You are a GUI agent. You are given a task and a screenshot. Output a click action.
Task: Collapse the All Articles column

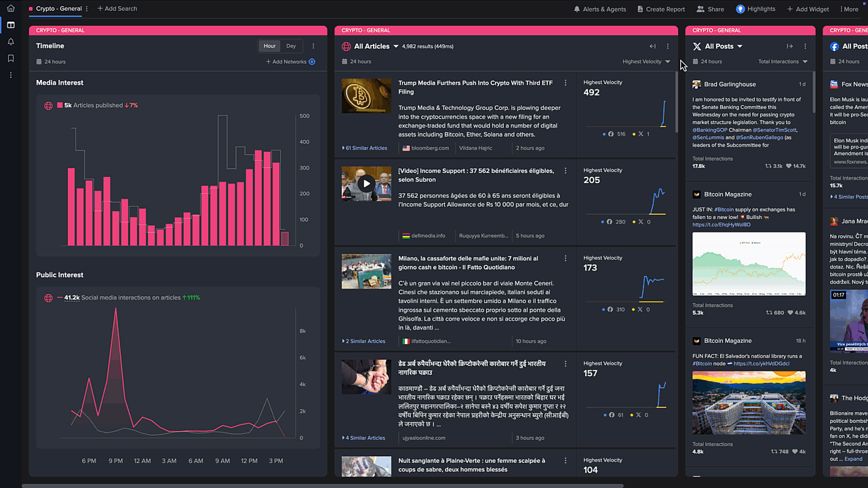click(x=652, y=46)
